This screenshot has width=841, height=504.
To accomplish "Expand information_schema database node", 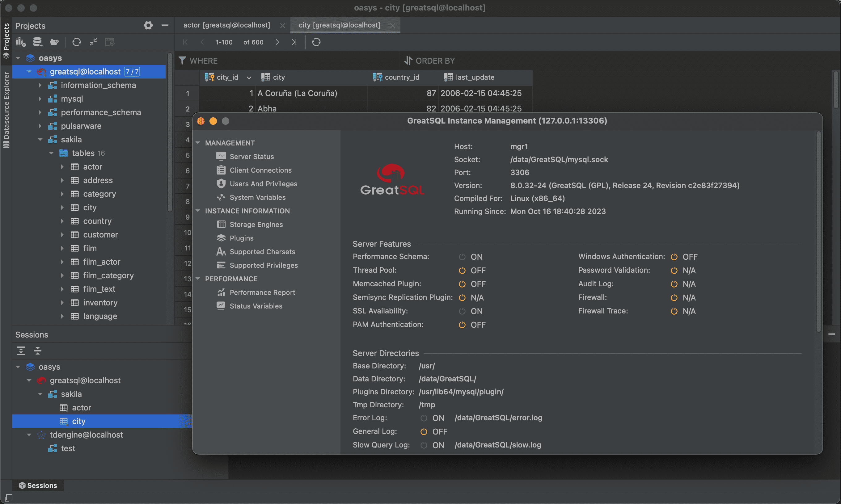I will tap(40, 85).
